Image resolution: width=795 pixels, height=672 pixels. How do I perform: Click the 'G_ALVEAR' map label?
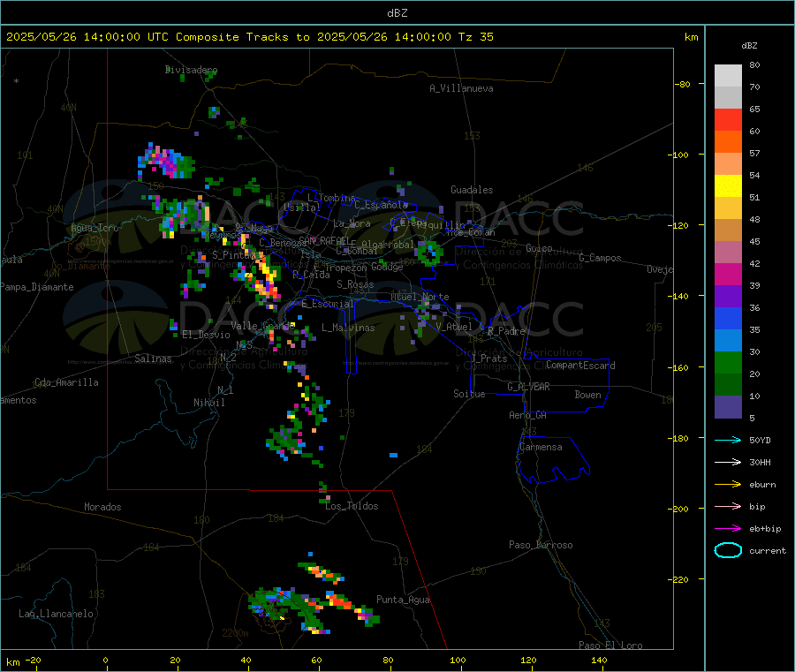tap(528, 386)
